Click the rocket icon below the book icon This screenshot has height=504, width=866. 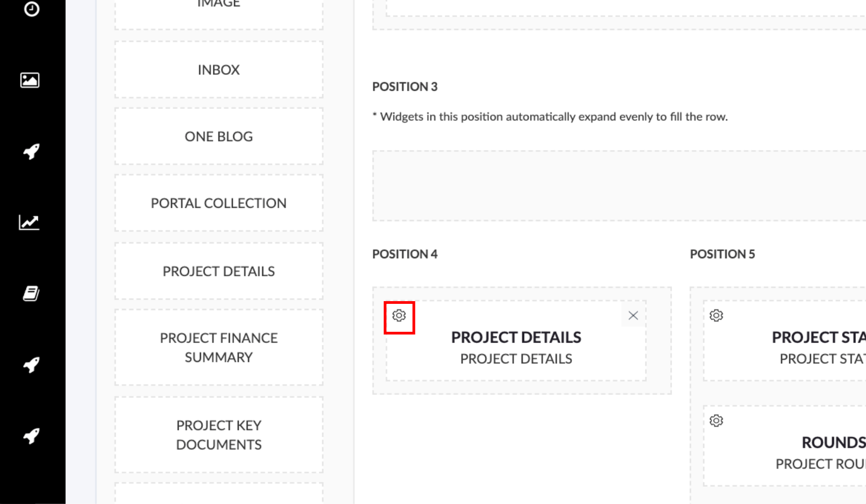coord(31,365)
